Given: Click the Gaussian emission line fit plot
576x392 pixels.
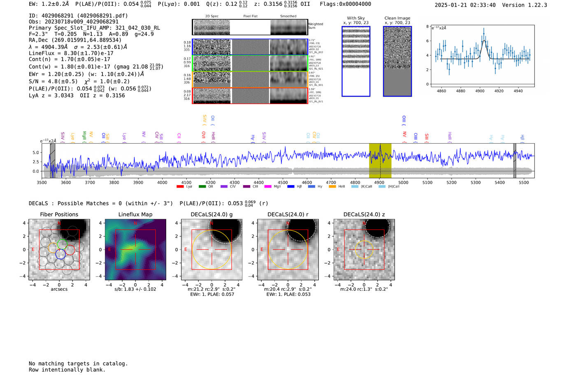Looking at the screenshot, I should [x=483, y=56].
